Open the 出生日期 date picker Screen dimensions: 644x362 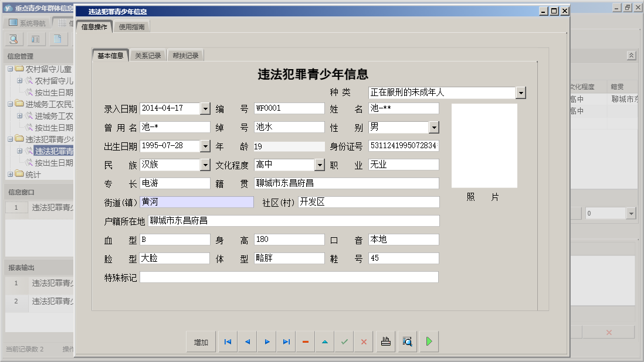(x=205, y=146)
